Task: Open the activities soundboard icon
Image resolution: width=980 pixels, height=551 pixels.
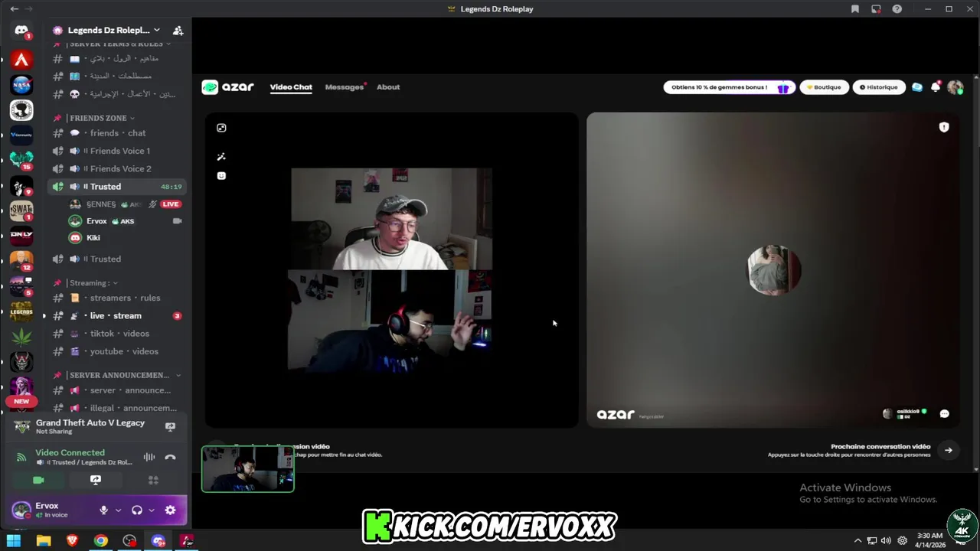Action: 153,480
